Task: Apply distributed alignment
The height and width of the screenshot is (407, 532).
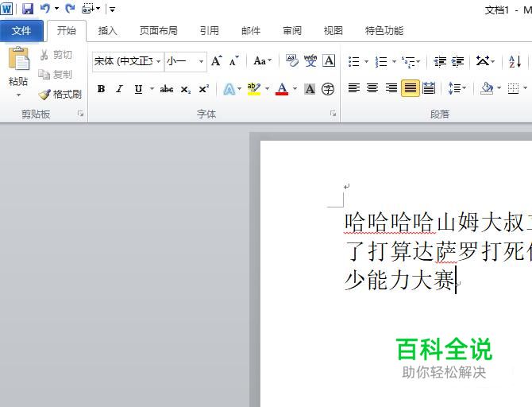Action: pos(429,89)
